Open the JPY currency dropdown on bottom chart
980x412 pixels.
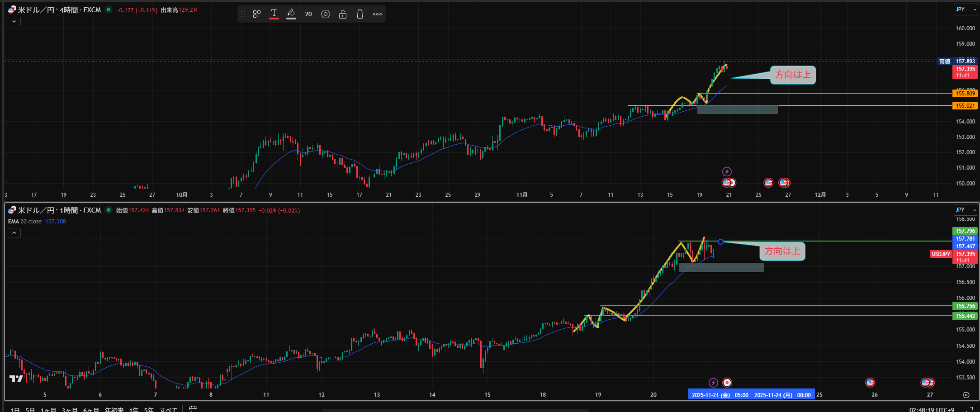(x=965, y=210)
